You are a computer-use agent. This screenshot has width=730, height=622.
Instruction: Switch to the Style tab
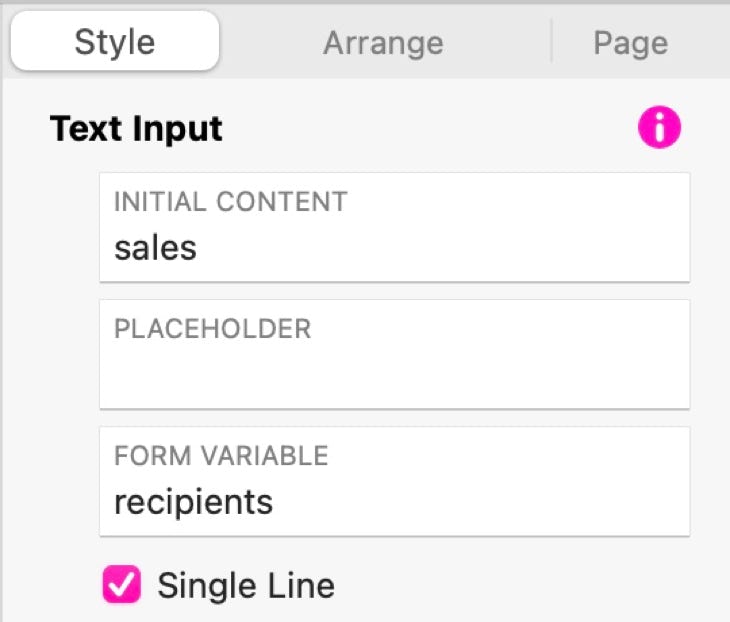[115, 41]
